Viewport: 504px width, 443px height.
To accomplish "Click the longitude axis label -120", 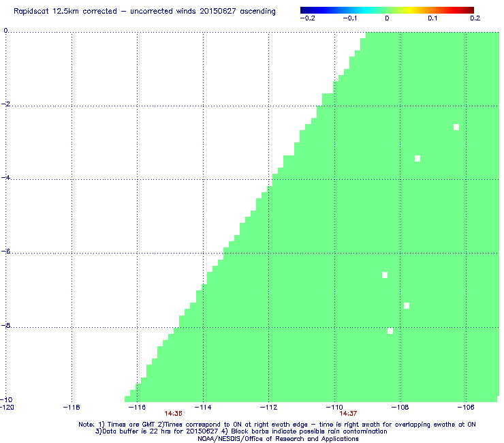I will pyautogui.click(x=7, y=408).
